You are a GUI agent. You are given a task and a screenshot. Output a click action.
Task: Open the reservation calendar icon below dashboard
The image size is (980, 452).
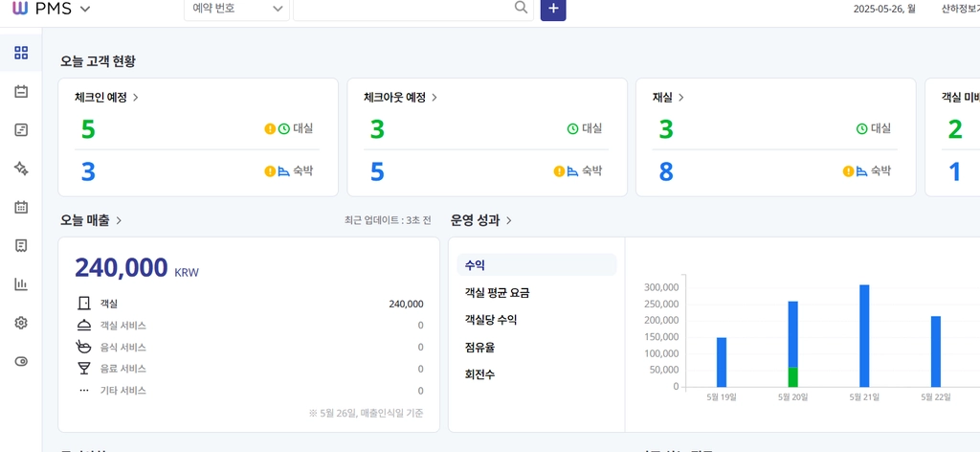[x=21, y=91]
